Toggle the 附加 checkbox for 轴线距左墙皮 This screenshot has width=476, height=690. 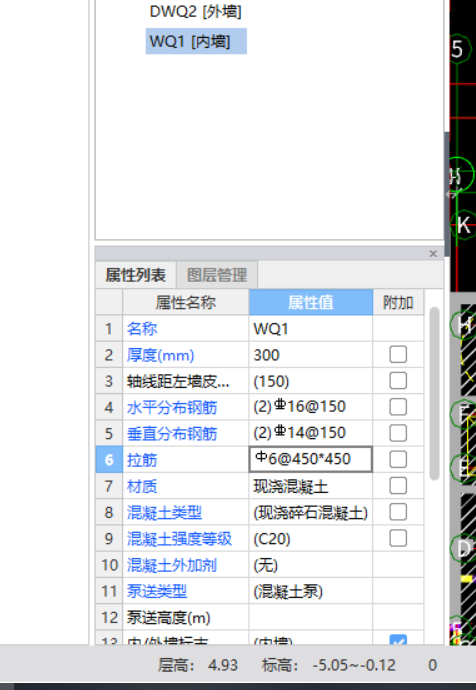[x=398, y=381]
